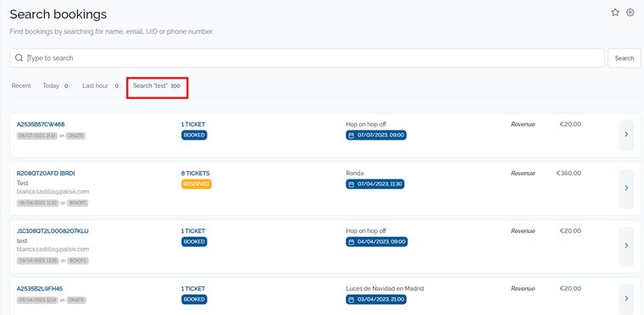The width and height of the screenshot is (644, 315).
Task: Open booking A2535B2L9FH45 details chevron
Action: point(626,299)
